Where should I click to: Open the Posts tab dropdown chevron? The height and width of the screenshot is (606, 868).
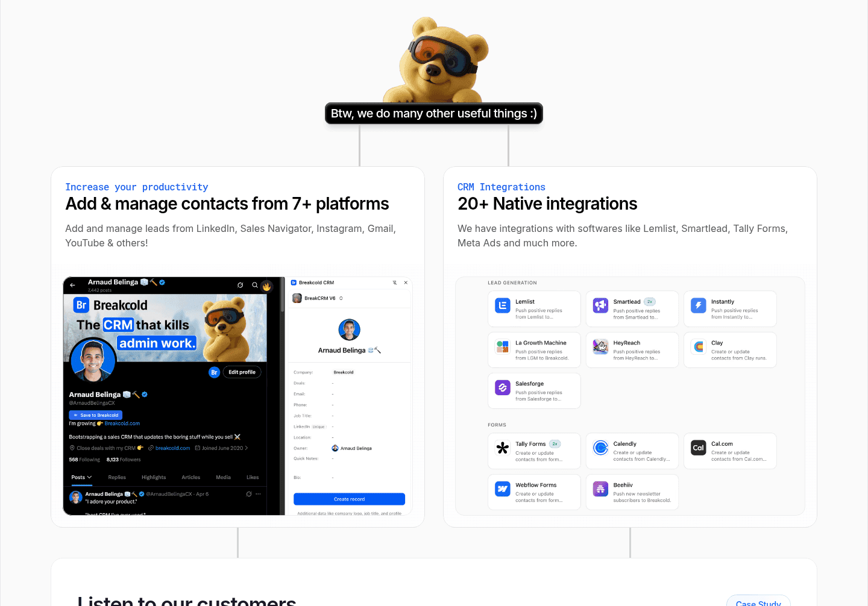click(90, 477)
